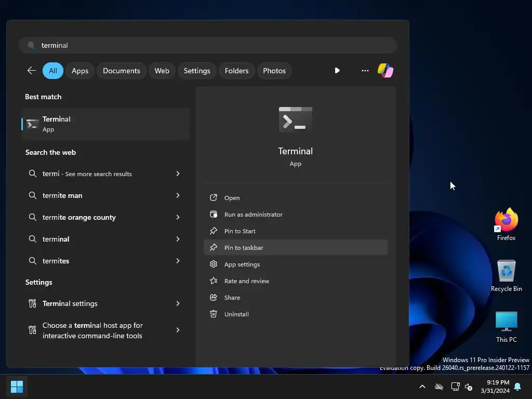Click the search text field containing 'terminal'
The image size is (532, 399).
[x=208, y=46]
